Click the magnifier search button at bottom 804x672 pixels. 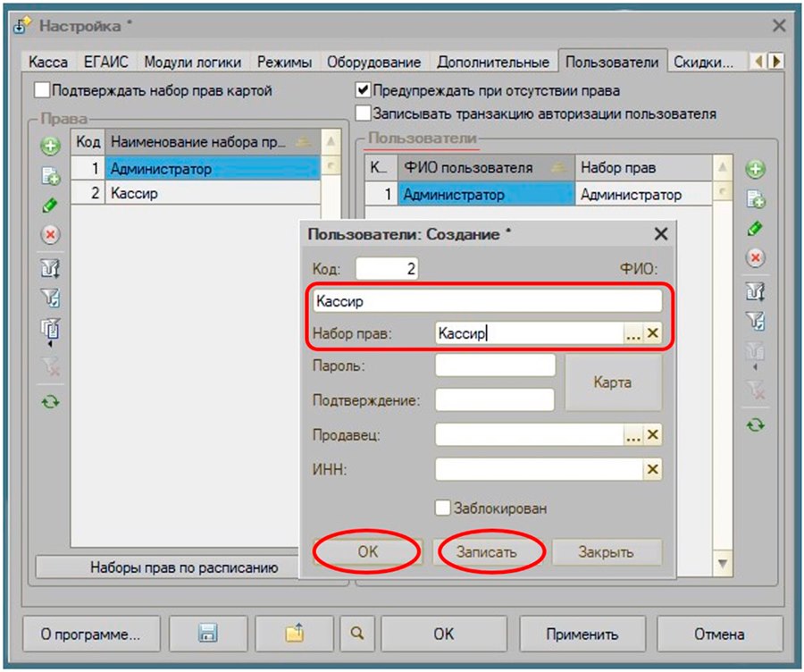[x=357, y=634]
